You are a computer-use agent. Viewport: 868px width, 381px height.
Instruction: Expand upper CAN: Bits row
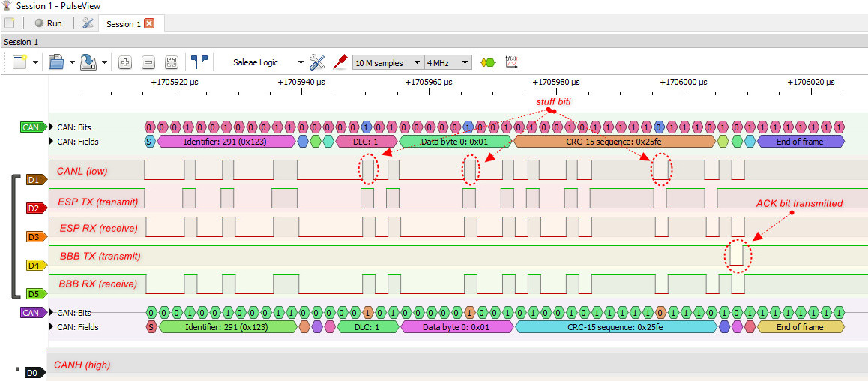pos(52,127)
